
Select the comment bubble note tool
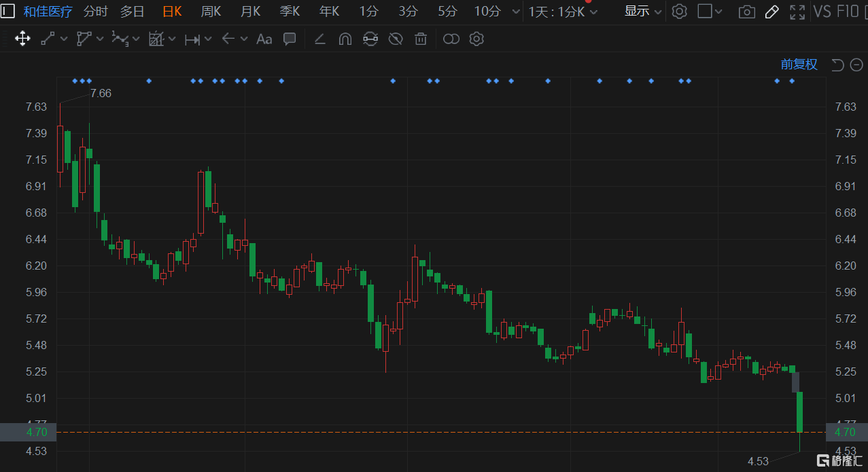coord(290,39)
